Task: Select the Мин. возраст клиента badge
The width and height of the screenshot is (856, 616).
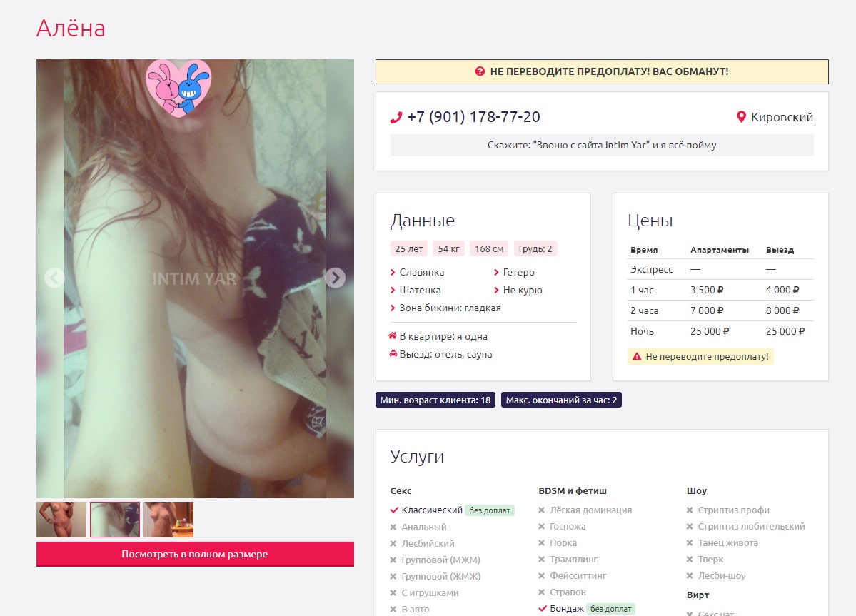Action: [x=435, y=400]
